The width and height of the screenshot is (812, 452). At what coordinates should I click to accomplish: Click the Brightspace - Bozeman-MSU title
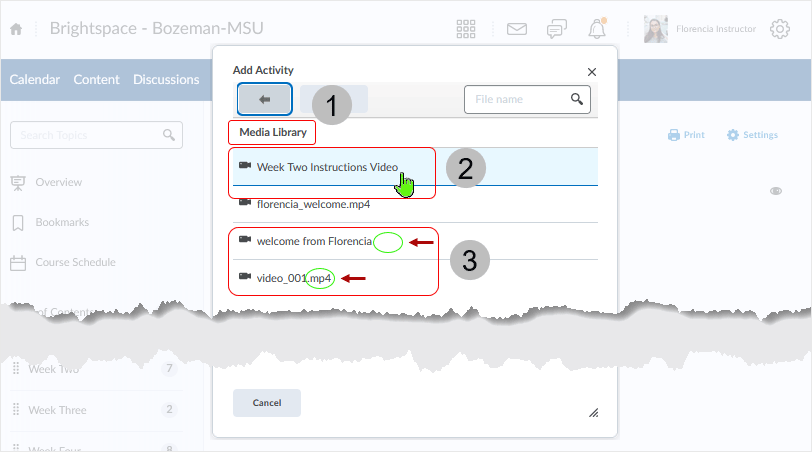(x=156, y=28)
